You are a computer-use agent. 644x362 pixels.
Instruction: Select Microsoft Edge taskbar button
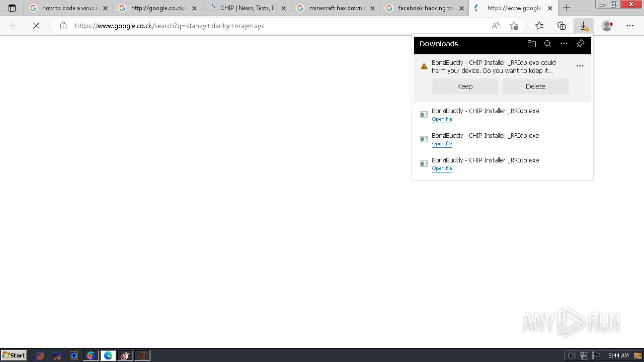tap(108, 355)
